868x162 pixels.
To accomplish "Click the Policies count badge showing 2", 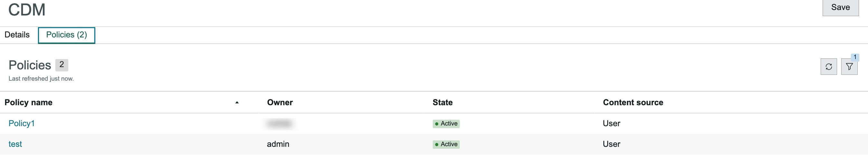I will [62, 65].
